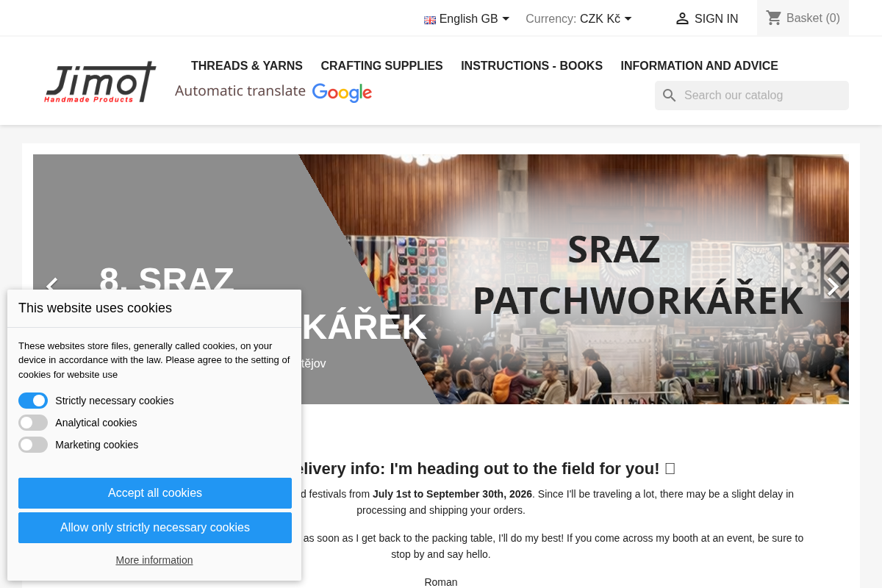Enable Marketing cookies switch
This screenshot has width=882, height=588.
33,445
